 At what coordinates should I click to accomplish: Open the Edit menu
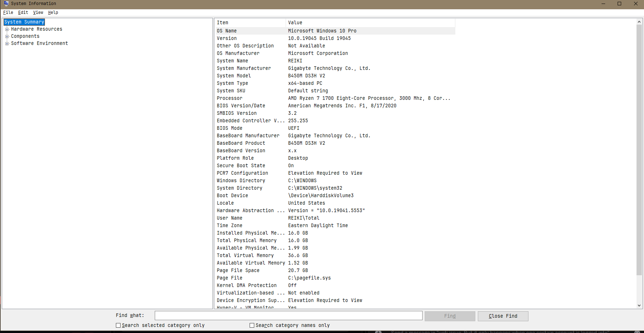23,12
